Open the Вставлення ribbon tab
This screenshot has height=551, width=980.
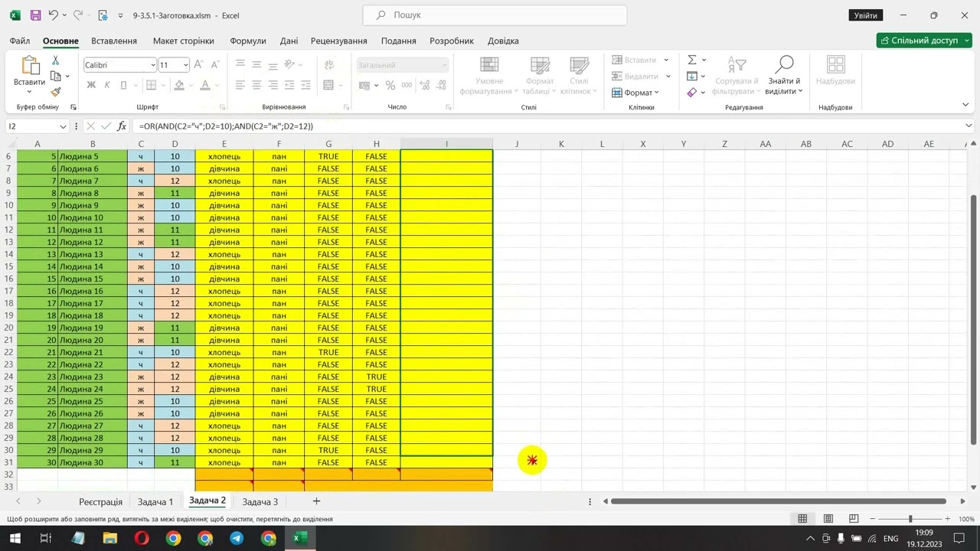114,41
